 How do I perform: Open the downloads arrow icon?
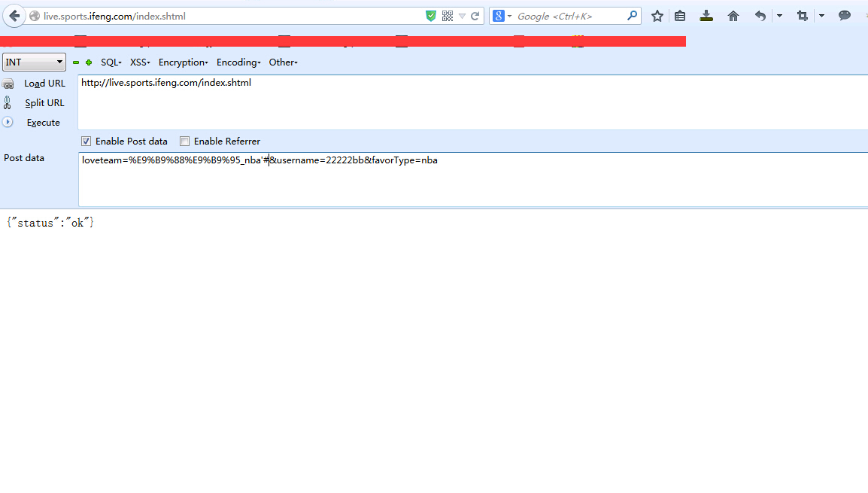[x=706, y=16]
